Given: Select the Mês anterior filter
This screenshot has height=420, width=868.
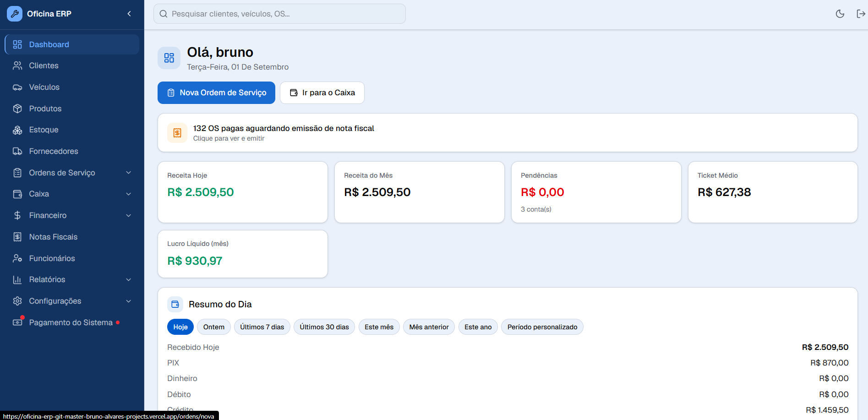Looking at the screenshot, I should pos(429,327).
